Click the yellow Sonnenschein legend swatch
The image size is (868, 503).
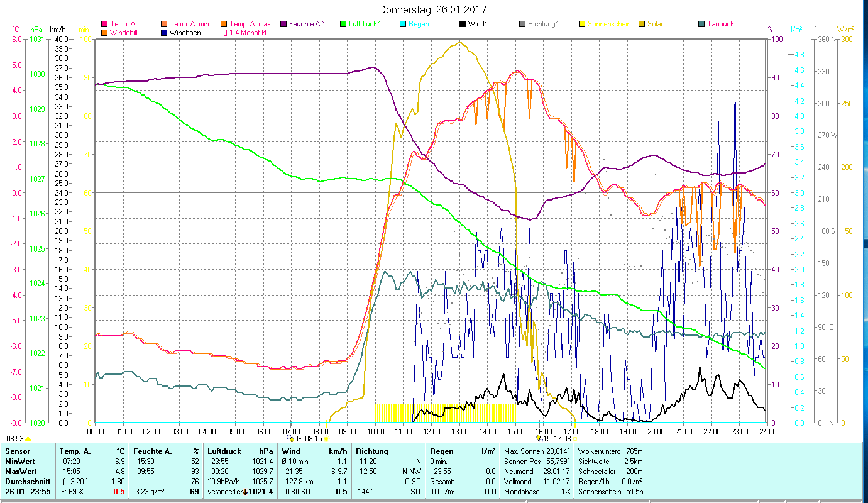[581, 24]
